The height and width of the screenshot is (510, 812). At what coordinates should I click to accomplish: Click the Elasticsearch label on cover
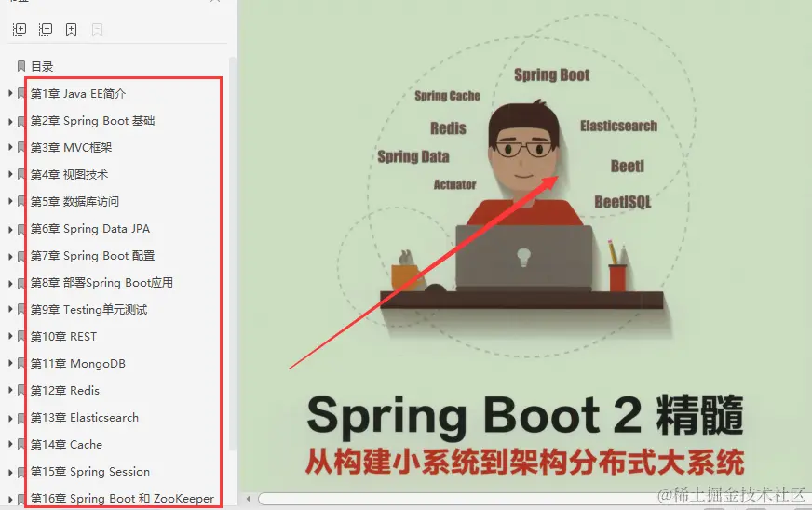[618, 126]
